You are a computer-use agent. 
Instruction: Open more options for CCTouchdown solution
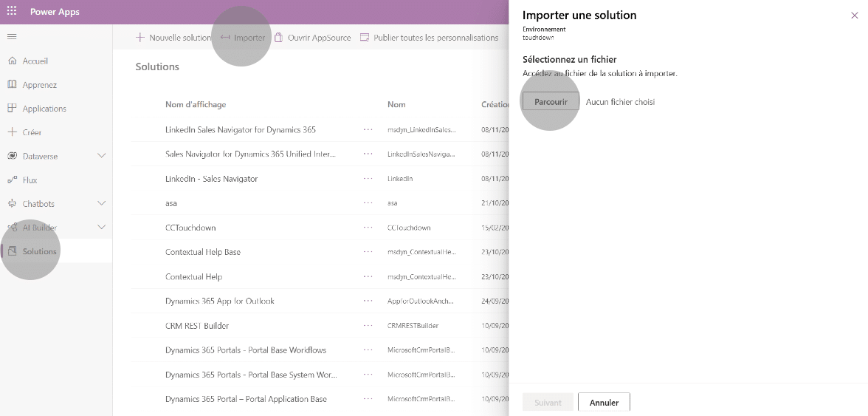[368, 228]
